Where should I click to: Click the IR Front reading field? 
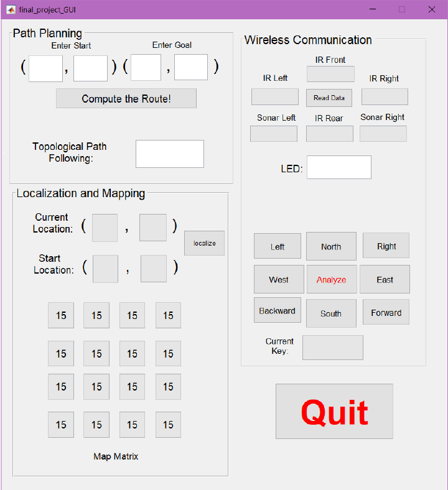click(x=330, y=74)
